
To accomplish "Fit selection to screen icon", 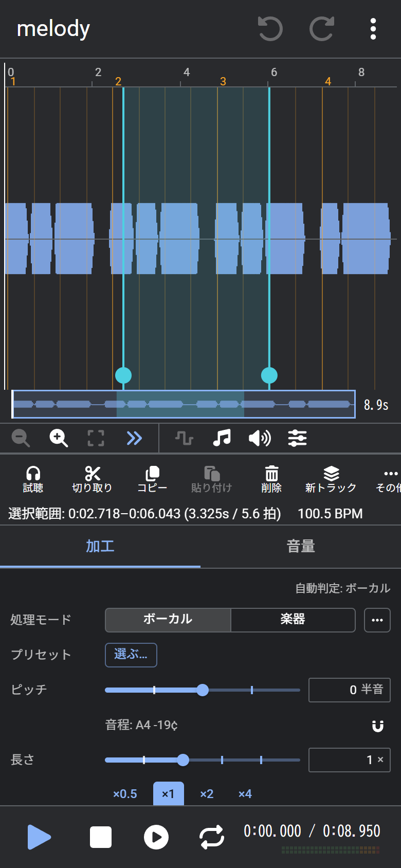I will [x=96, y=438].
